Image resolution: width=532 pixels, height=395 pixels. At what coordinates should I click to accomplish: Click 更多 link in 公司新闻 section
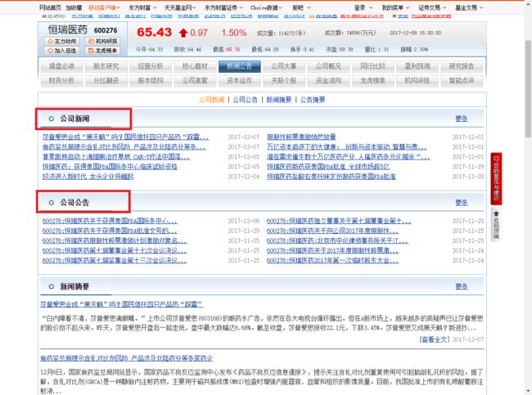click(x=462, y=119)
